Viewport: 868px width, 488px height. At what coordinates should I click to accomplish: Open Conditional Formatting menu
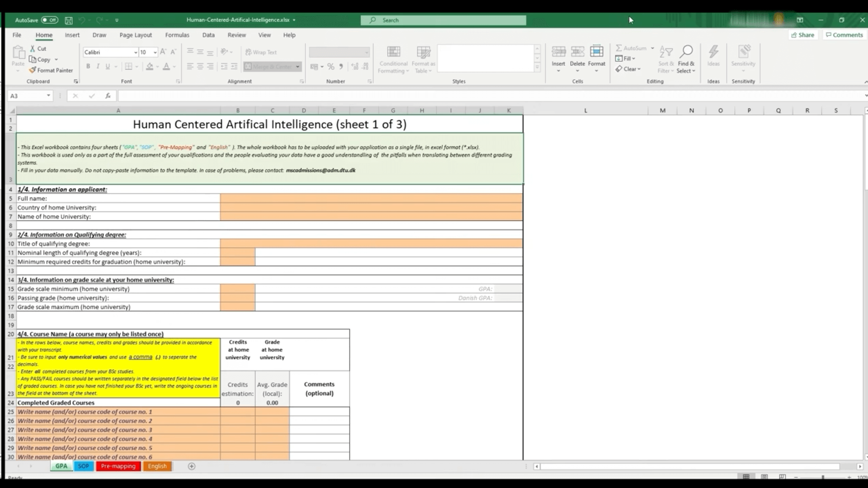coord(393,59)
